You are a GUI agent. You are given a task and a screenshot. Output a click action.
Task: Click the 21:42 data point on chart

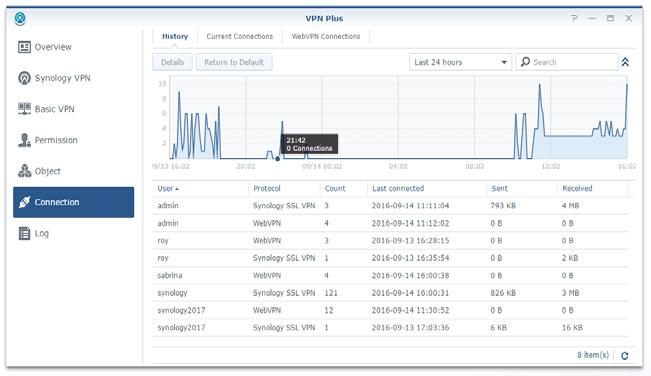click(277, 159)
